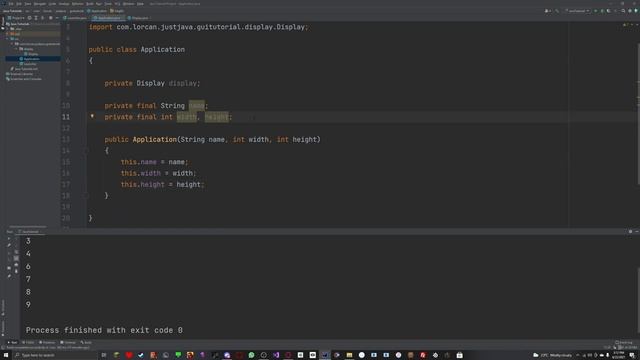Switch to the Display.java editor tab

[x=138, y=18]
